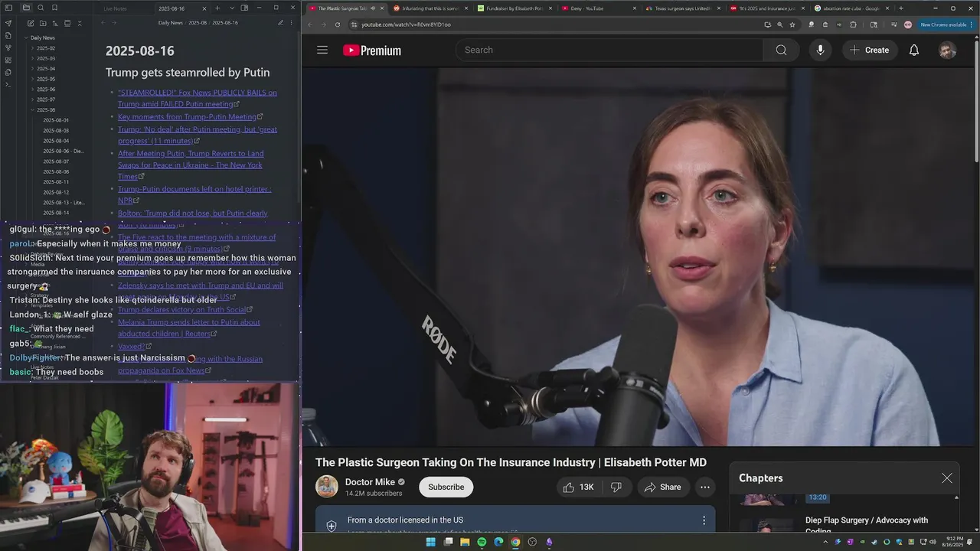Click the Daily News breadcrumb in Obsidian
The width and height of the screenshot is (980, 551).
point(170,23)
